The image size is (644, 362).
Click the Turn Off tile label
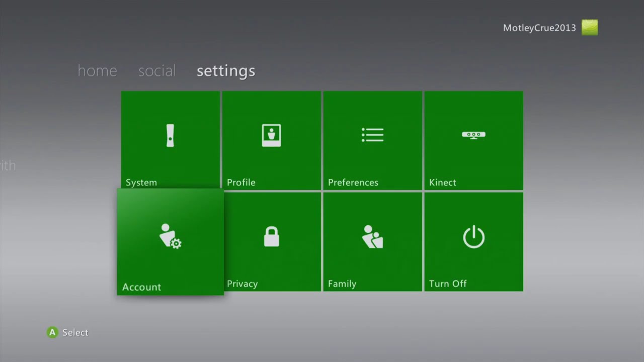[448, 284]
